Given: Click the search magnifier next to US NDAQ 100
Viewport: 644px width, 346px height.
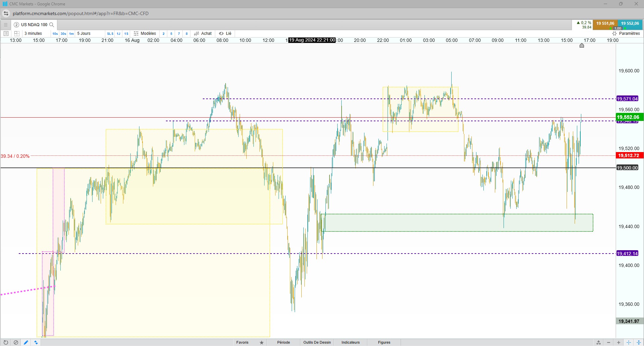Looking at the screenshot, I should (52, 24).
